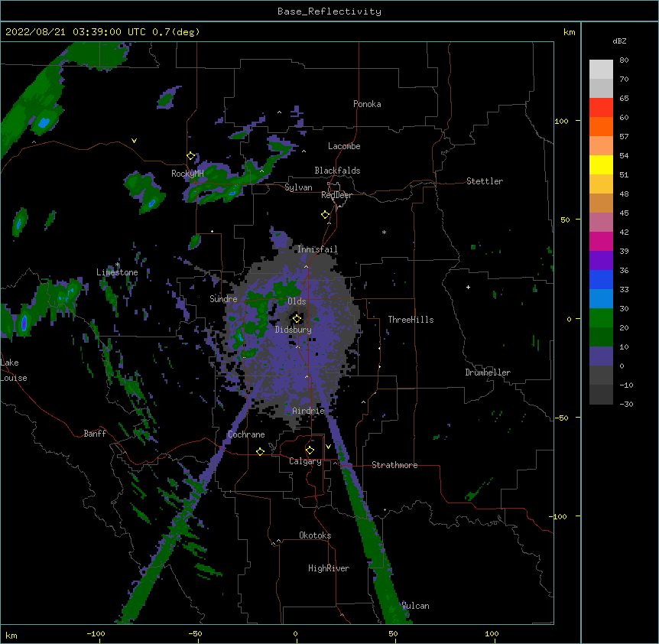Click the Blackfalds city label
The height and width of the screenshot is (644, 659).
click(337, 171)
